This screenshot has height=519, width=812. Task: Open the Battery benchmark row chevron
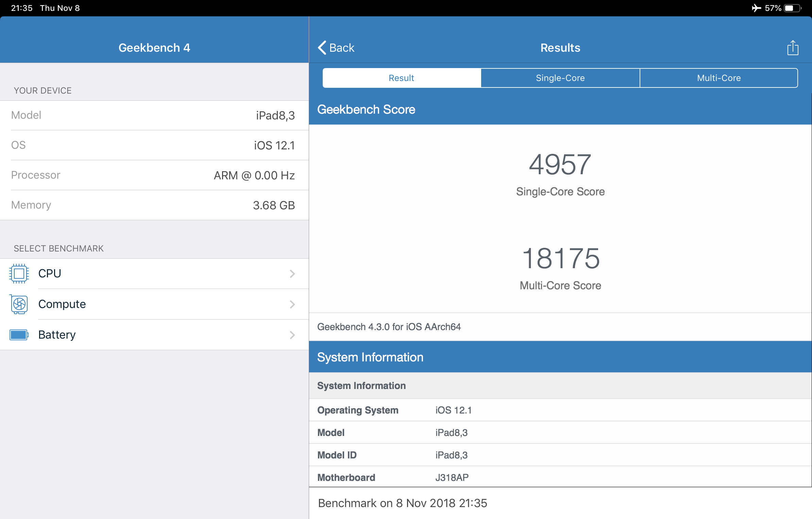[292, 335]
